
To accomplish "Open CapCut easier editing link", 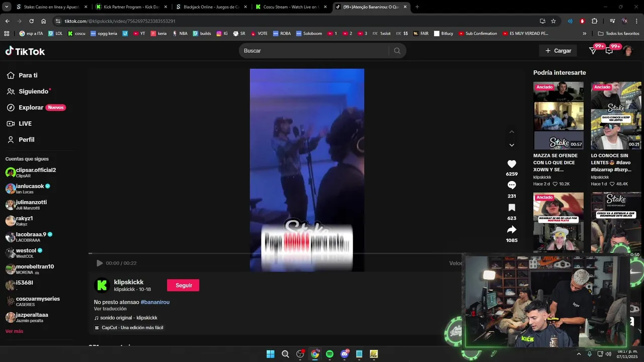I will coord(129,328).
